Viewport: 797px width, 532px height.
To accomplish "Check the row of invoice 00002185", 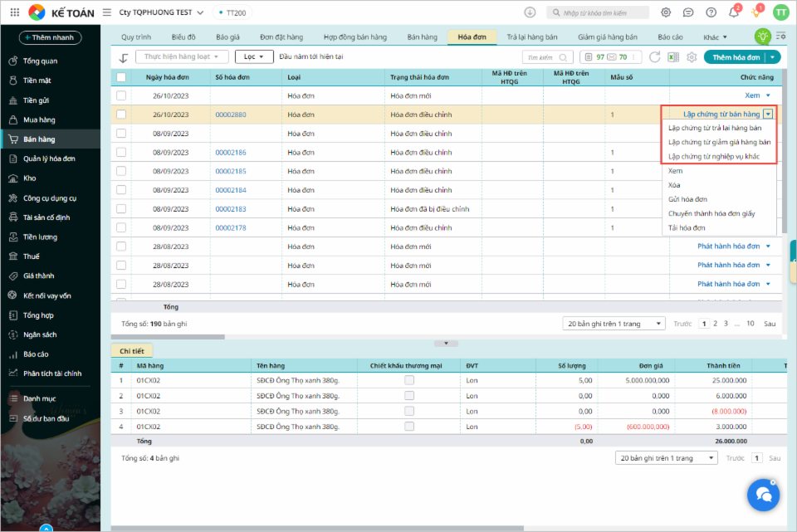I will tap(121, 171).
